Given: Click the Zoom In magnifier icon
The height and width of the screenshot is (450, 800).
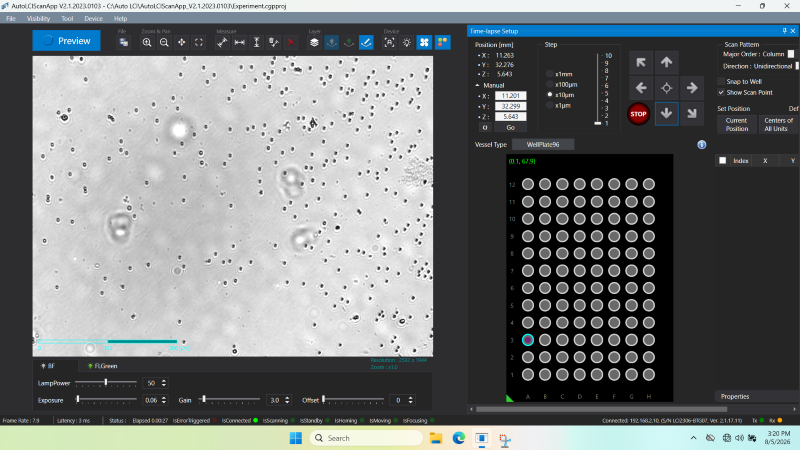Looking at the screenshot, I should [x=147, y=42].
